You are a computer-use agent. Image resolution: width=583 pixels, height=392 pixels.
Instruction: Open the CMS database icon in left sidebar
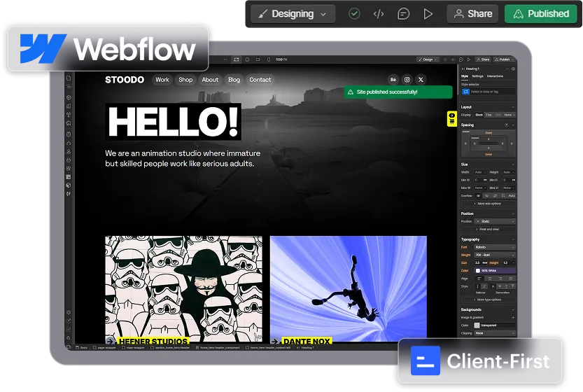point(69,134)
